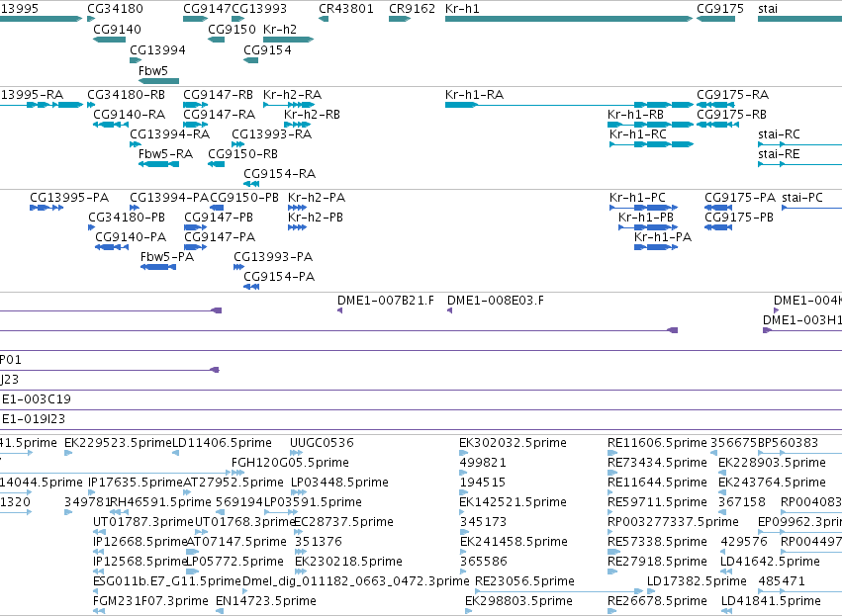Click the CG34180 gene label
This screenshot has height=616, width=842.
pos(115,9)
